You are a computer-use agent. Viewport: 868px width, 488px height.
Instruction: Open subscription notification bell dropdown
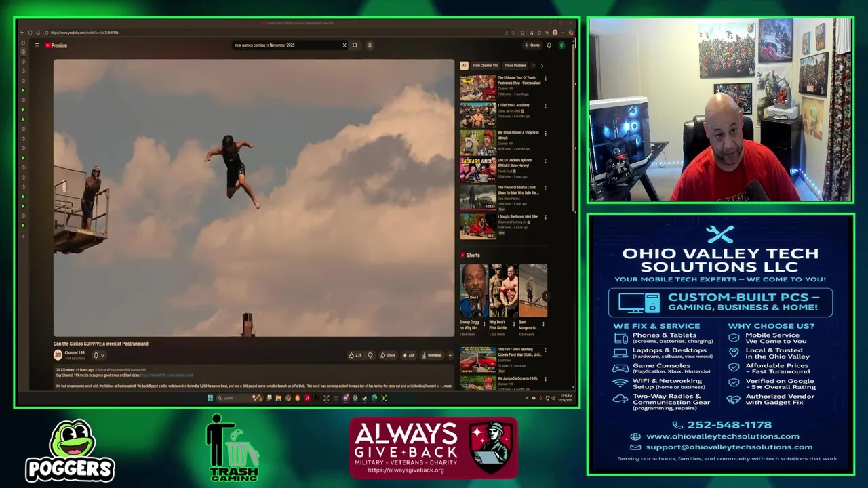(98, 355)
